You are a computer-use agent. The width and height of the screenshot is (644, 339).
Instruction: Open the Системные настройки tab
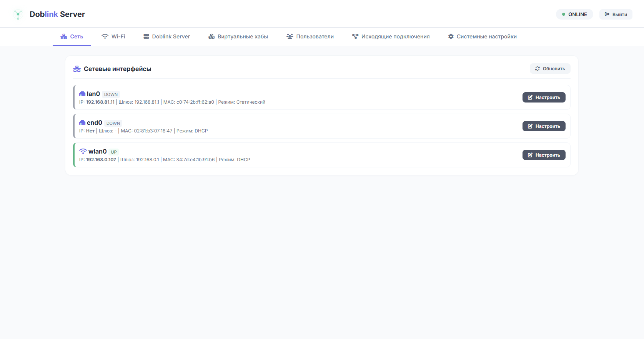pyautogui.click(x=483, y=36)
